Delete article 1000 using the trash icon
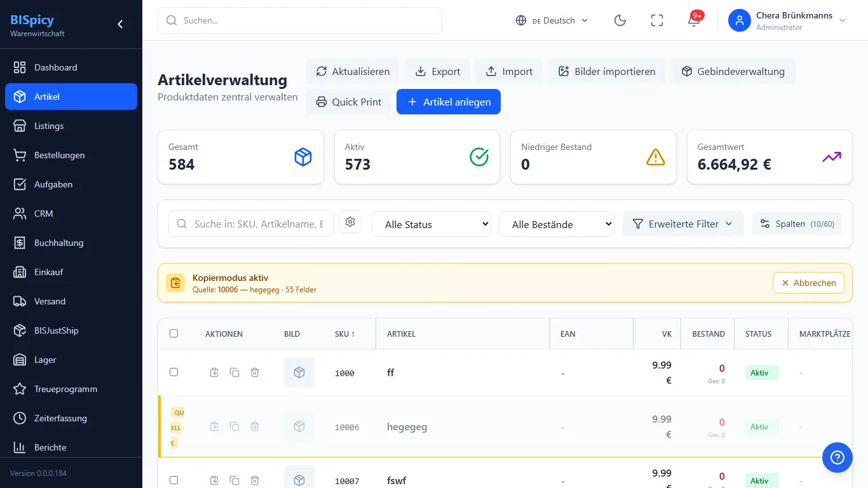 coord(255,372)
